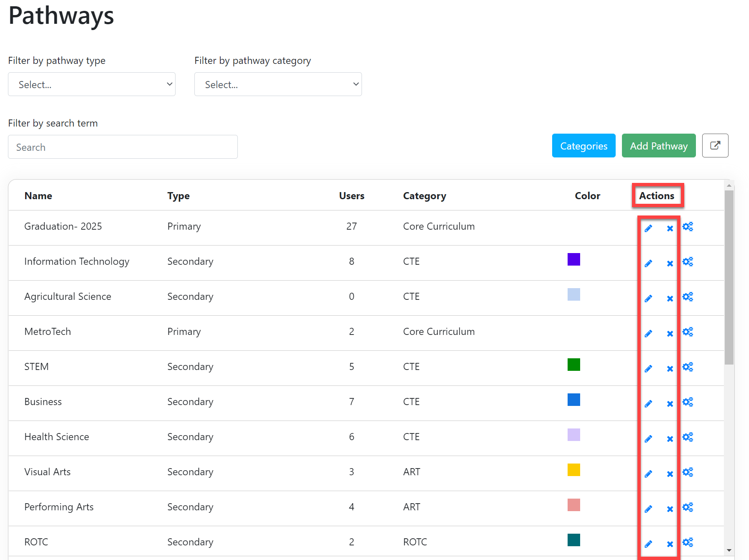The height and width of the screenshot is (560, 749).
Task: Edit the STEM pathway
Action: pos(648,368)
